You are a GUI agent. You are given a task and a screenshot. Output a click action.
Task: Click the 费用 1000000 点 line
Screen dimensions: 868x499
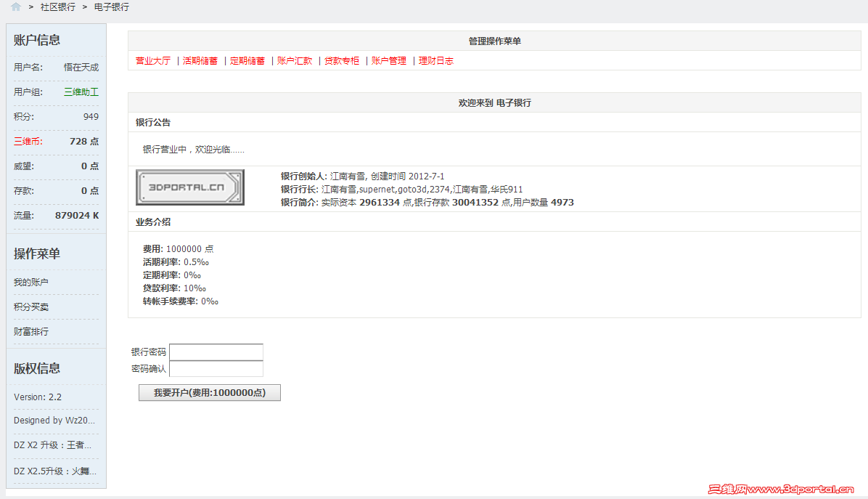click(178, 248)
